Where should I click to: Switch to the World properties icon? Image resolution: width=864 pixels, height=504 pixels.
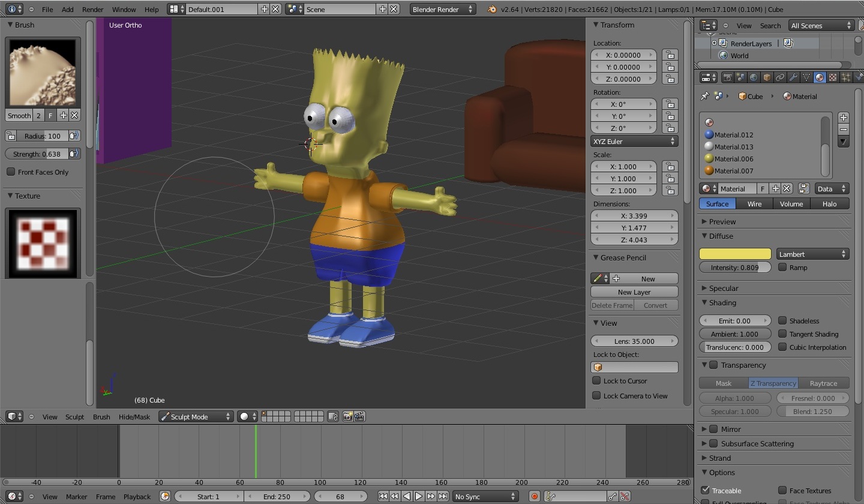pyautogui.click(x=754, y=77)
